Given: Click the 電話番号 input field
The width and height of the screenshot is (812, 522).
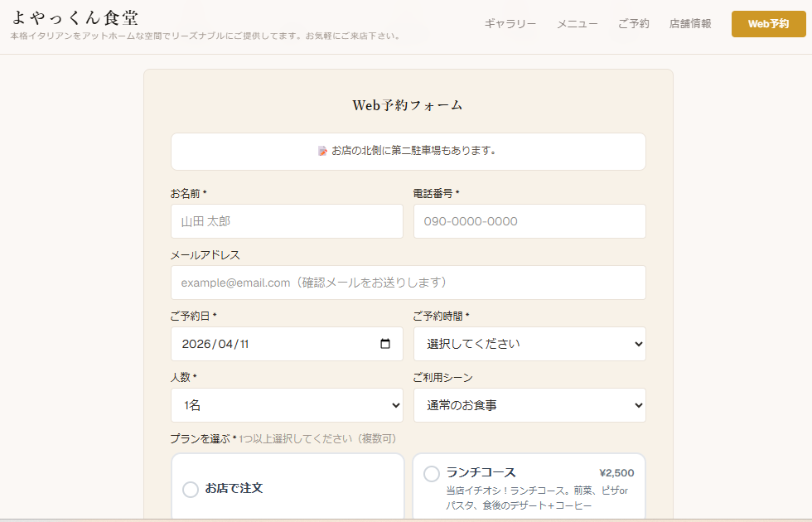Looking at the screenshot, I should click(x=529, y=221).
